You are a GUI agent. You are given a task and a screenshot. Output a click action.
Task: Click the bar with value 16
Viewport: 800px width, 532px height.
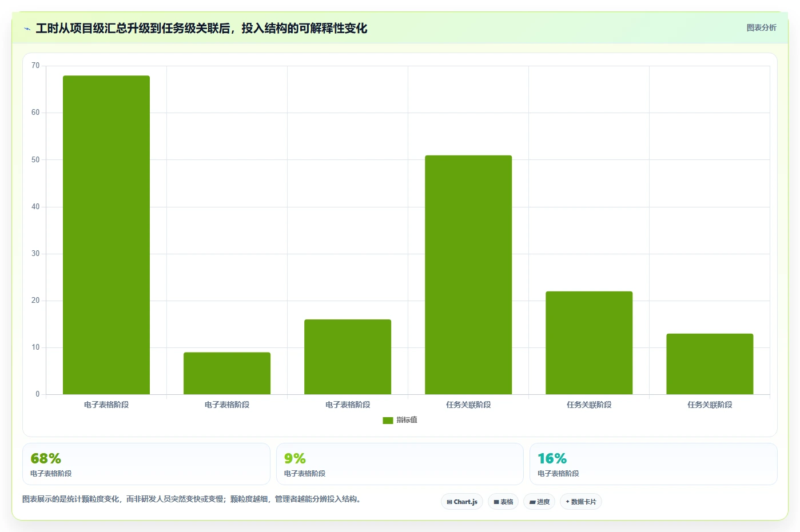348,357
